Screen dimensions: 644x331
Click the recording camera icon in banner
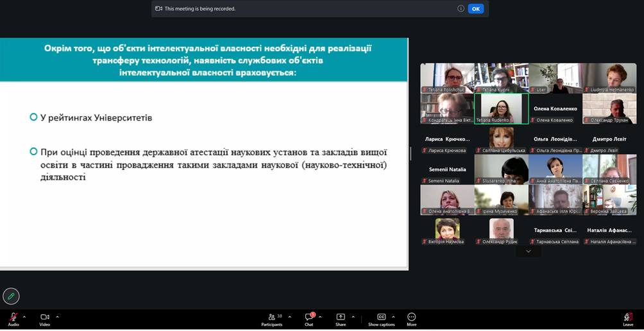158,8
